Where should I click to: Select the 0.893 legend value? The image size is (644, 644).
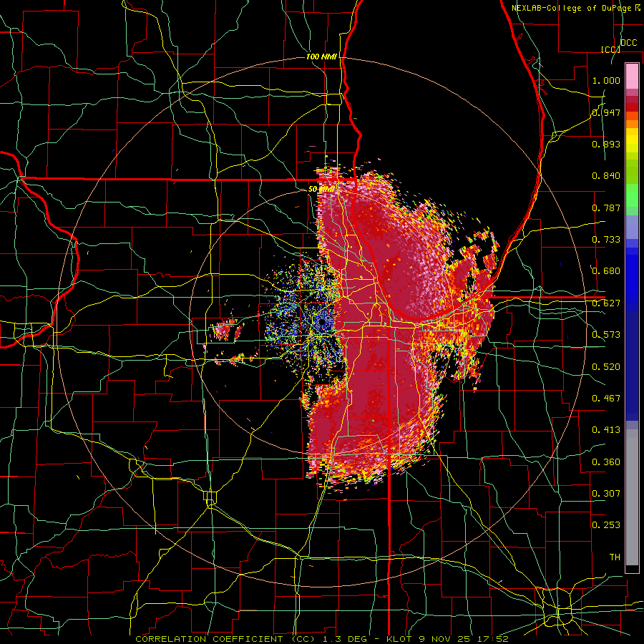[x=606, y=144]
